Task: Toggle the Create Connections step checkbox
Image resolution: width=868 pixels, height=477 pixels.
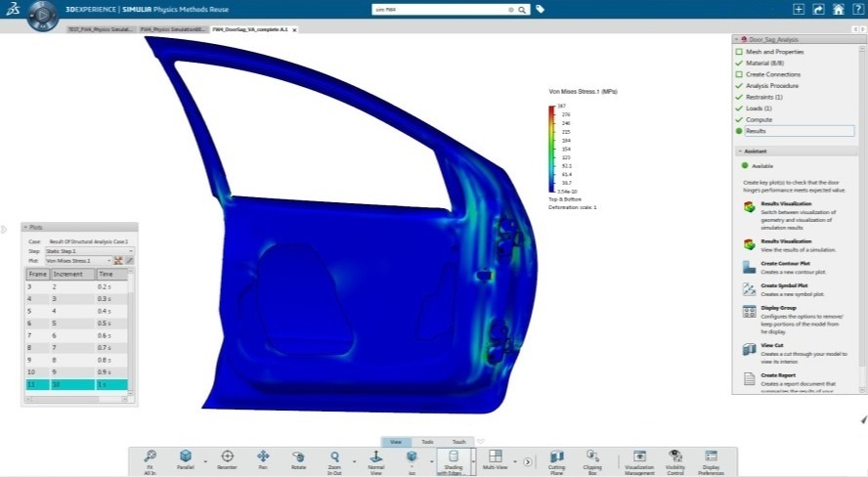Action: (x=740, y=74)
